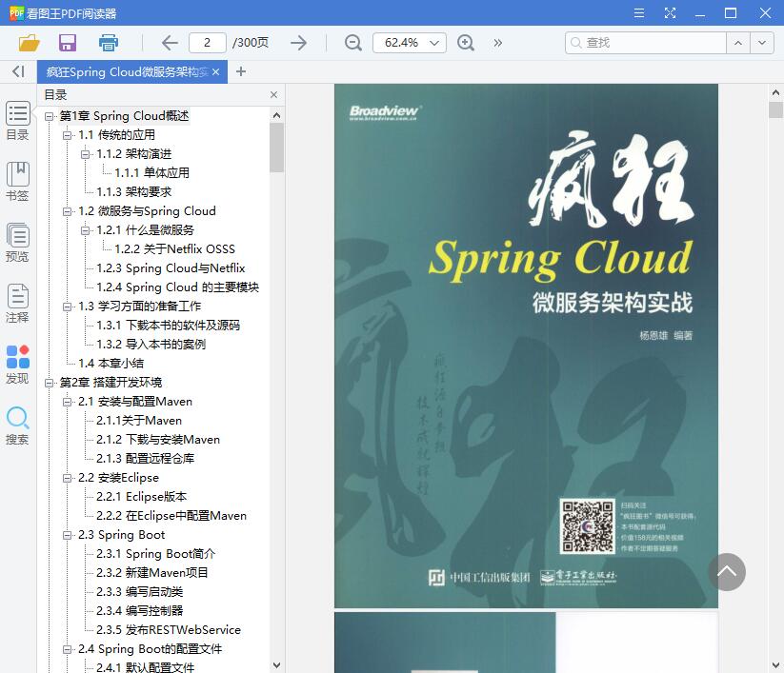Open the hamburger menu in the title bar
The height and width of the screenshot is (673, 784).
pos(639,13)
